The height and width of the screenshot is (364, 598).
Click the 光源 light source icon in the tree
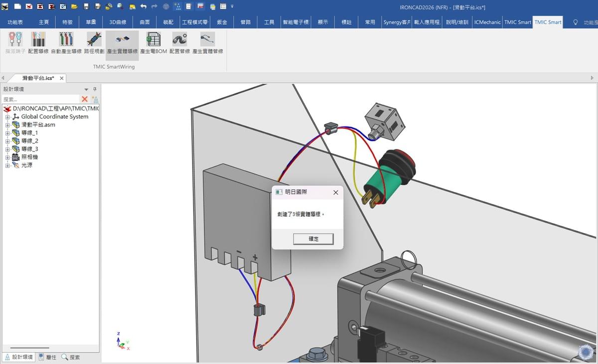(15, 165)
